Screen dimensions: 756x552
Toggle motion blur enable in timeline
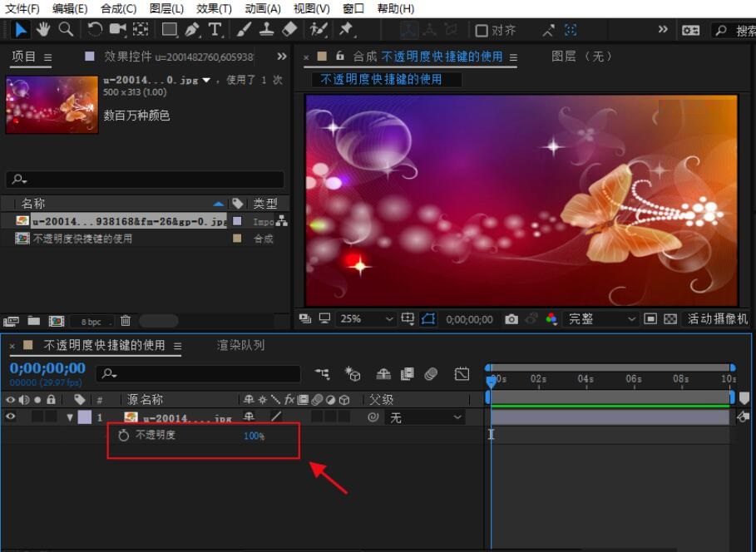coord(431,373)
